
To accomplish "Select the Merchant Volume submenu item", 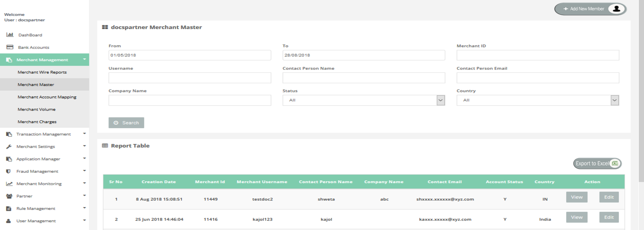I will 37,110.
